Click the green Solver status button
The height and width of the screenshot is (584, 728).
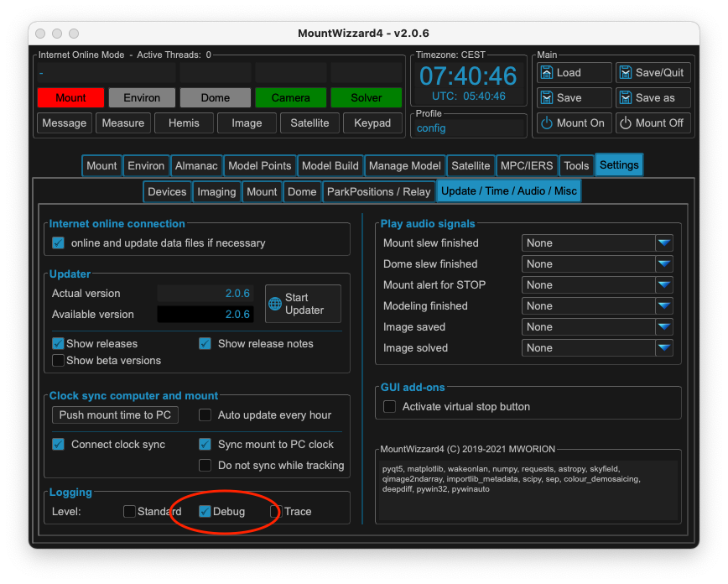(x=367, y=97)
